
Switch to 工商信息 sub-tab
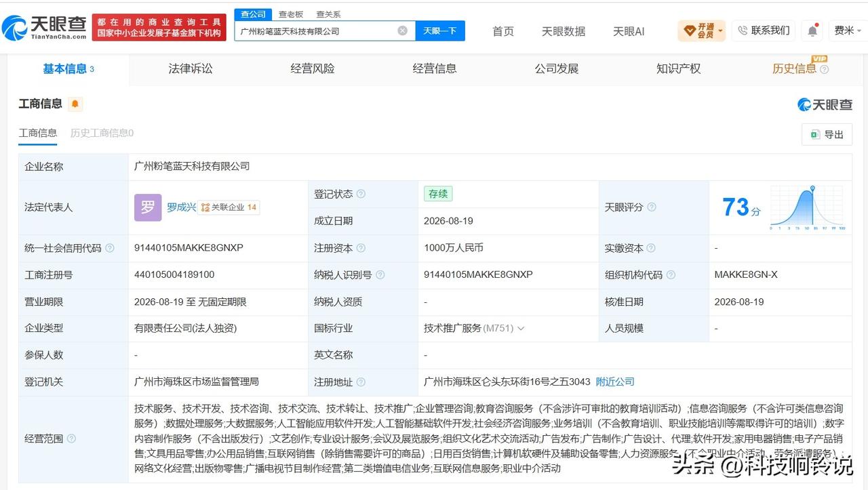pos(38,133)
